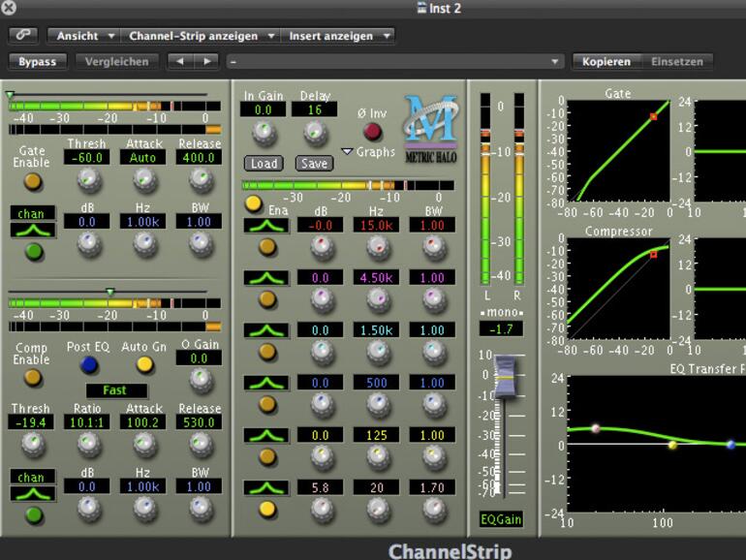Click the Metric Halo logo
746x560 pixels.
pos(430,130)
